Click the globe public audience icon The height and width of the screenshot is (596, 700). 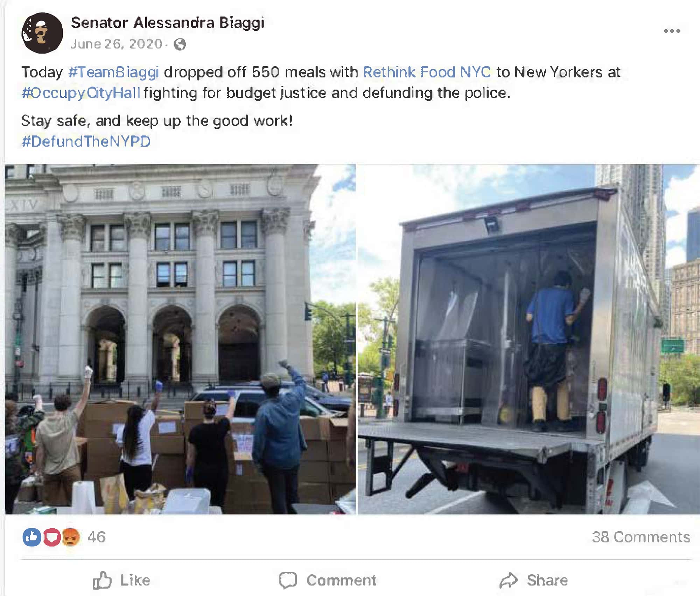180,44
